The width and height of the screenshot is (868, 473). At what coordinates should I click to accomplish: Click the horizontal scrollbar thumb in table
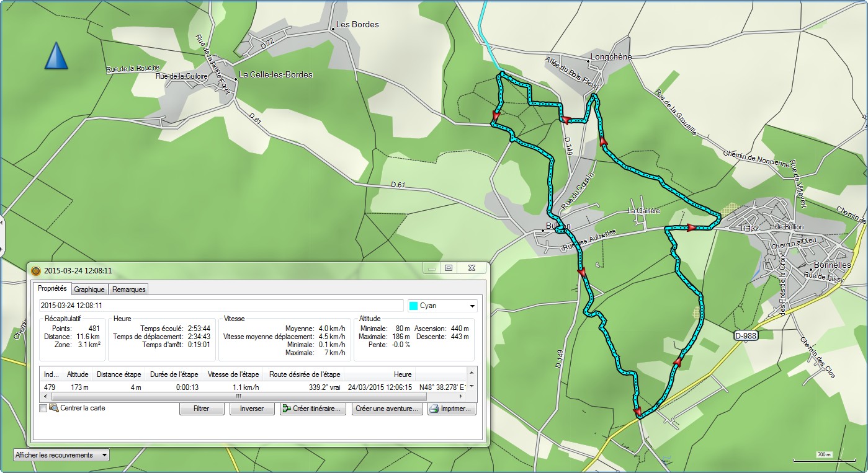pos(239,396)
